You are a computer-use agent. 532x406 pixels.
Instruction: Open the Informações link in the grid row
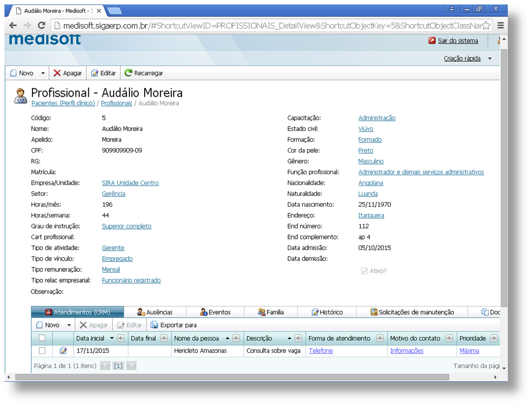pos(407,351)
